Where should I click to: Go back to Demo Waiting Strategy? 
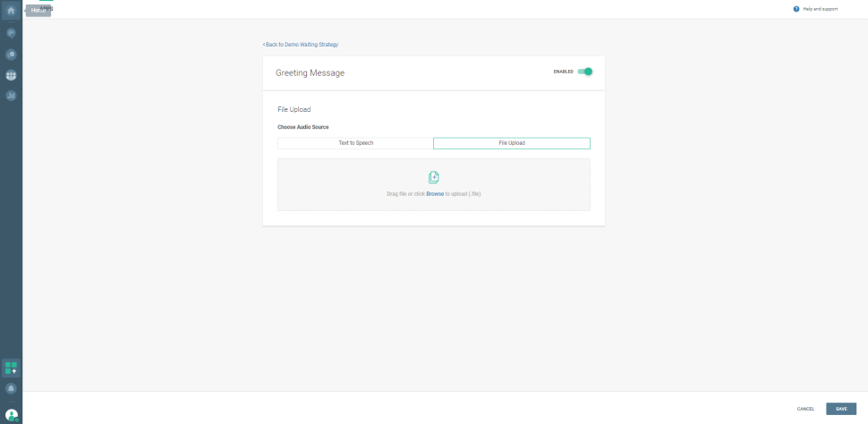(301, 44)
